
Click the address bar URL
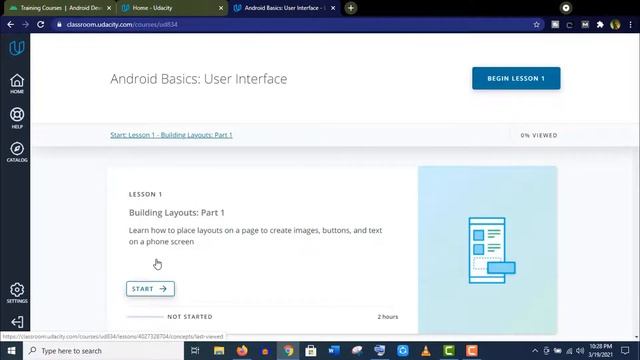122,24
